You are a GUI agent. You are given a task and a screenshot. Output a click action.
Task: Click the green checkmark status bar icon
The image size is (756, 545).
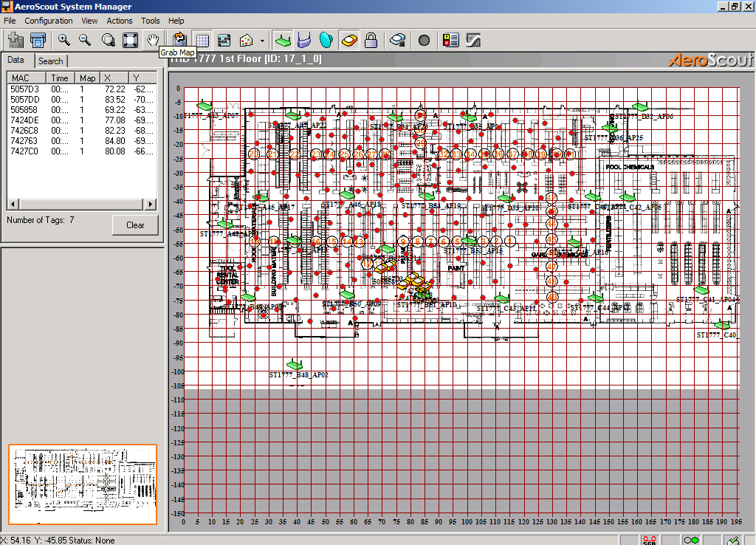click(733, 540)
